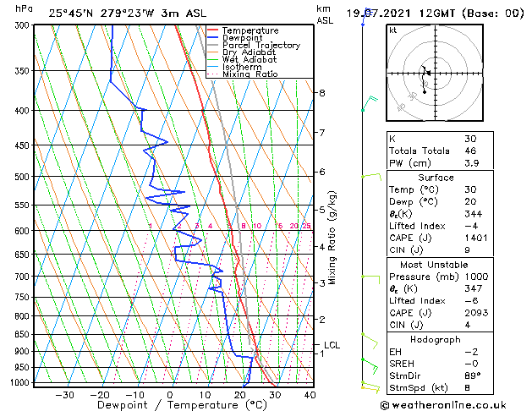
Task: Click the wind barb at 700 hPa
Action: (x=370, y=280)
